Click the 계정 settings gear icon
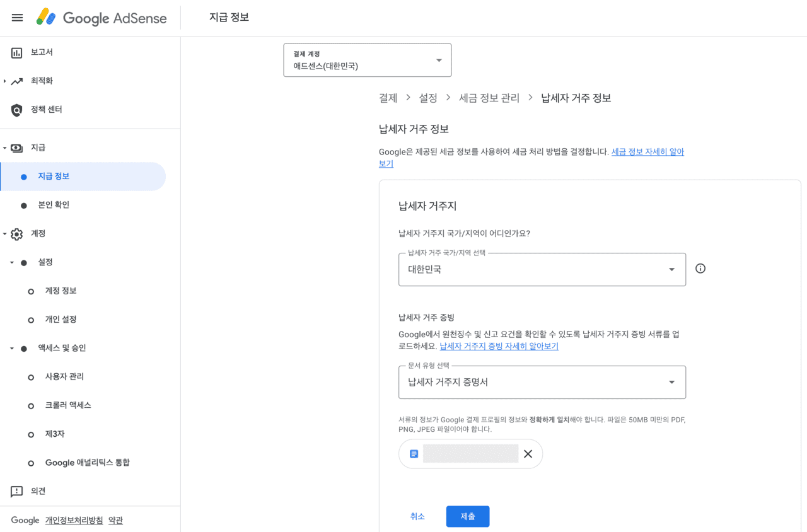Viewport: 807px width, 532px height. pos(16,233)
